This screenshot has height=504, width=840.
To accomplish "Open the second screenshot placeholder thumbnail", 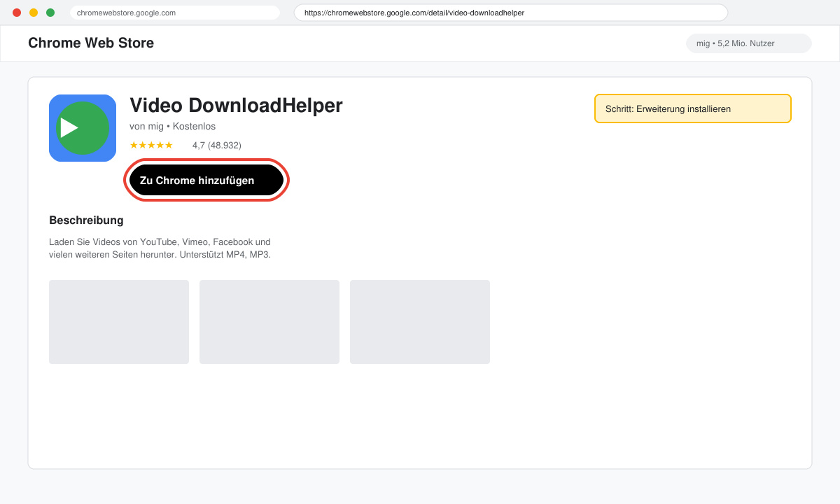I will (x=269, y=322).
